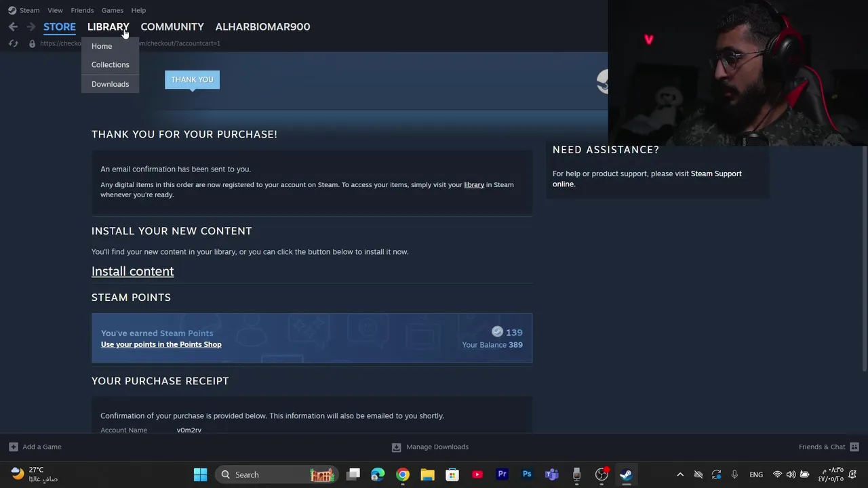Click the volume speaker tray icon
The width and height of the screenshot is (868, 488).
791,474
